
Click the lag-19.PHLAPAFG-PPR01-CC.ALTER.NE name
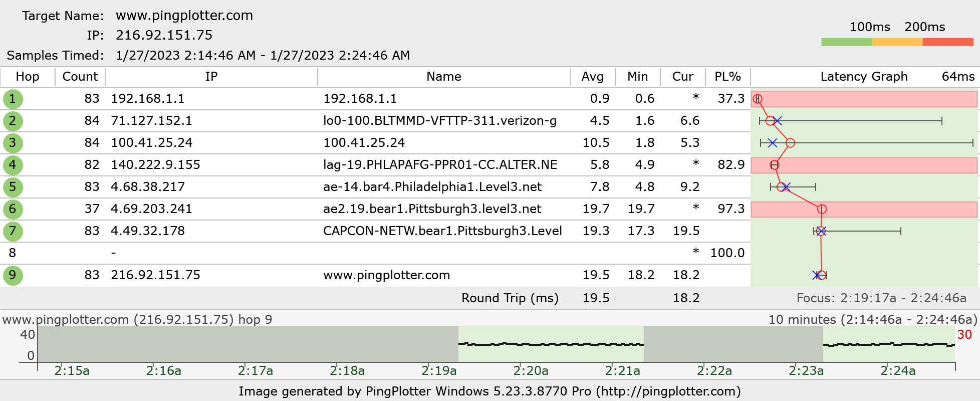coord(440,165)
